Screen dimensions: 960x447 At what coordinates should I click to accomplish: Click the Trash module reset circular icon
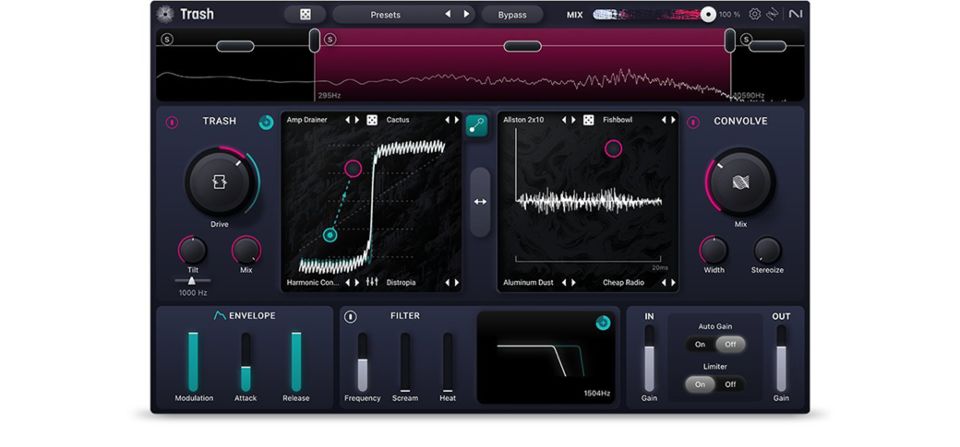click(x=266, y=122)
